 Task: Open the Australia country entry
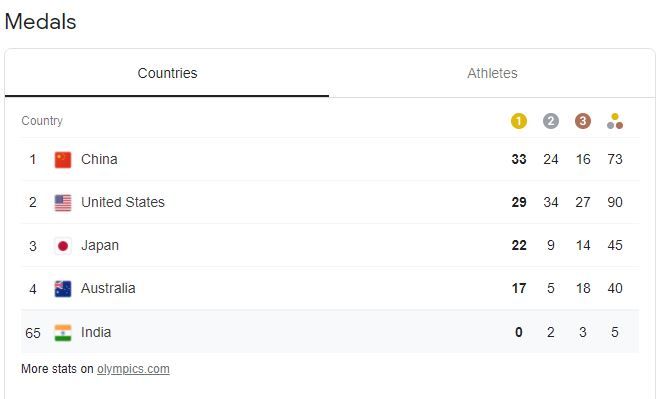coord(108,288)
